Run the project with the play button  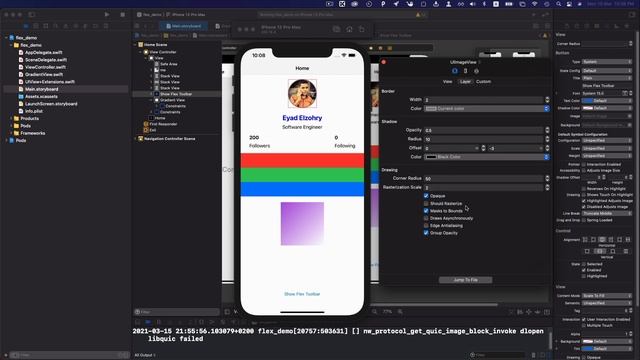[107, 14]
